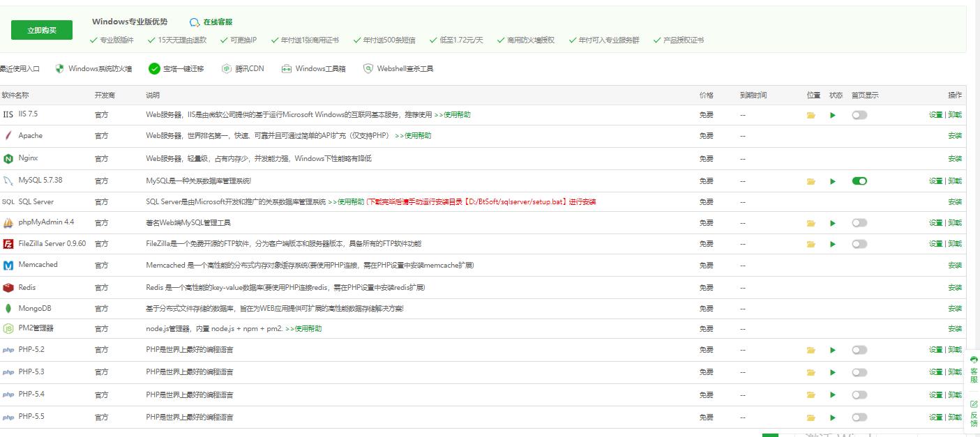Screen dimensions: 980x437
Task: Open settings for PHP-5.3
Action: pos(935,372)
